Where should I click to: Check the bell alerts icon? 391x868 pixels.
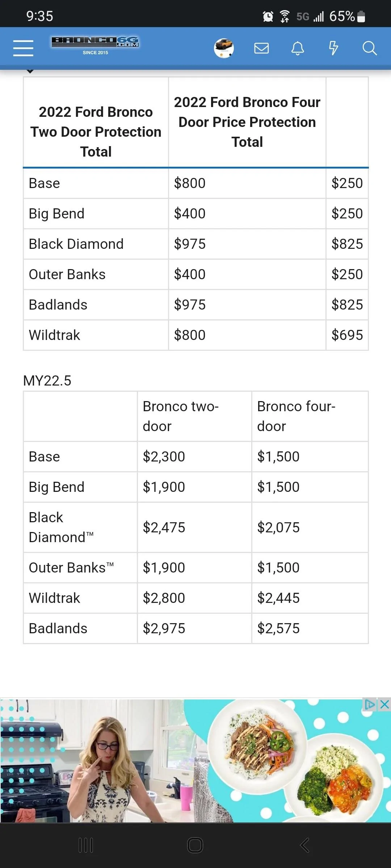[298, 48]
